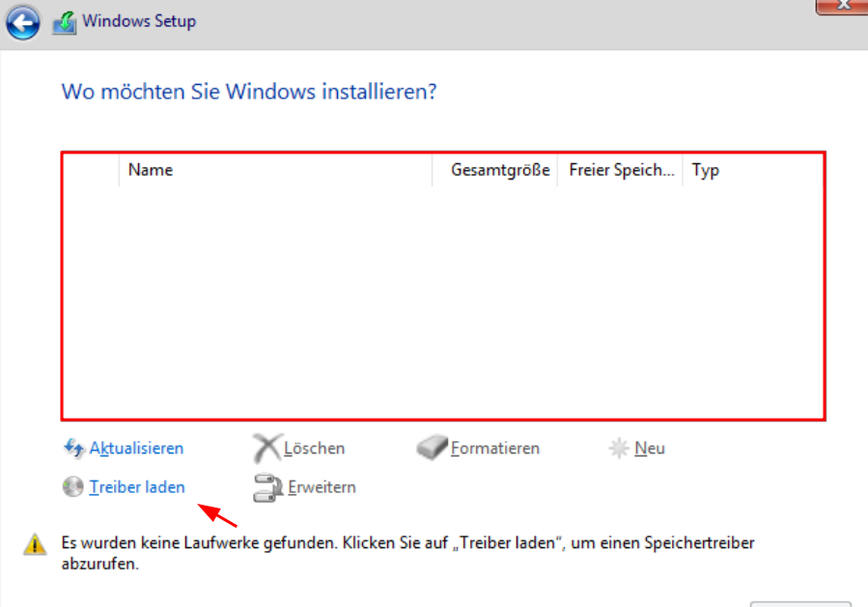Click the yellow warning triangle icon
The width and height of the screenshot is (868, 607).
coord(35,544)
